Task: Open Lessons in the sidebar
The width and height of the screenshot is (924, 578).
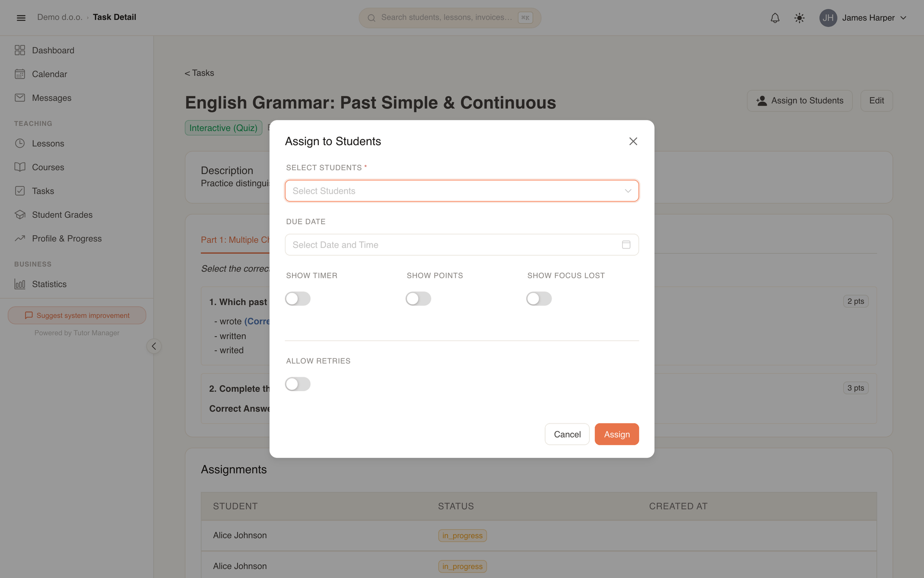Action: (x=48, y=143)
